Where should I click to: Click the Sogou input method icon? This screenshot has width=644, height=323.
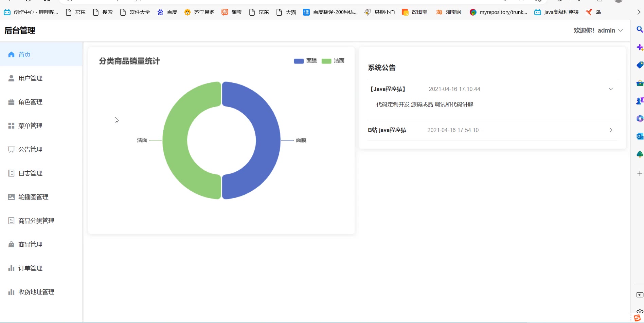[x=637, y=318]
